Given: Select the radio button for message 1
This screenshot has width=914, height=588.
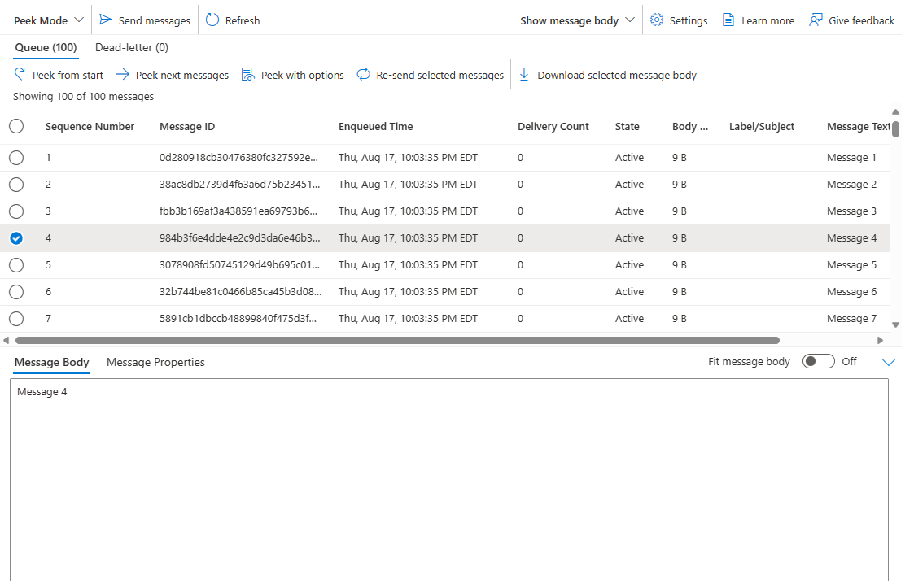Looking at the screenshot, I should 16,158.
